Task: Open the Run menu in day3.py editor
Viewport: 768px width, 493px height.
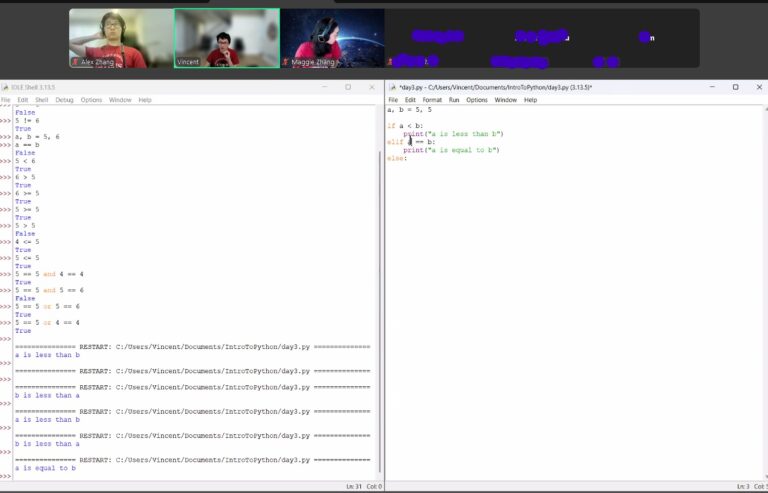Action: pyautogui.click(x=454, y=100)
